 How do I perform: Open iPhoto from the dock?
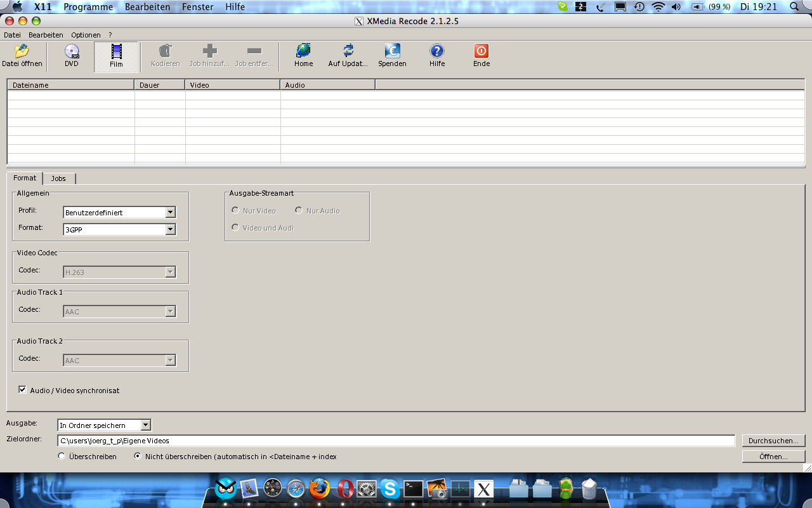437,488
